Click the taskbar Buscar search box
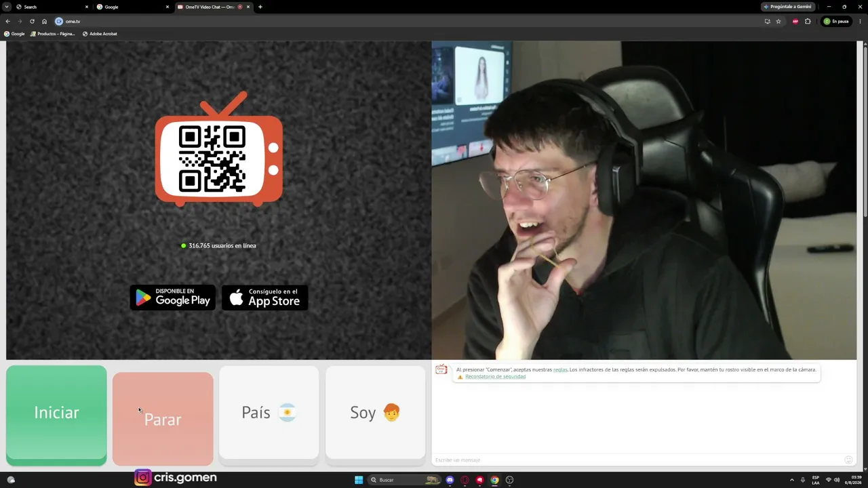This screenshot has height=488, width=868. 405,480
